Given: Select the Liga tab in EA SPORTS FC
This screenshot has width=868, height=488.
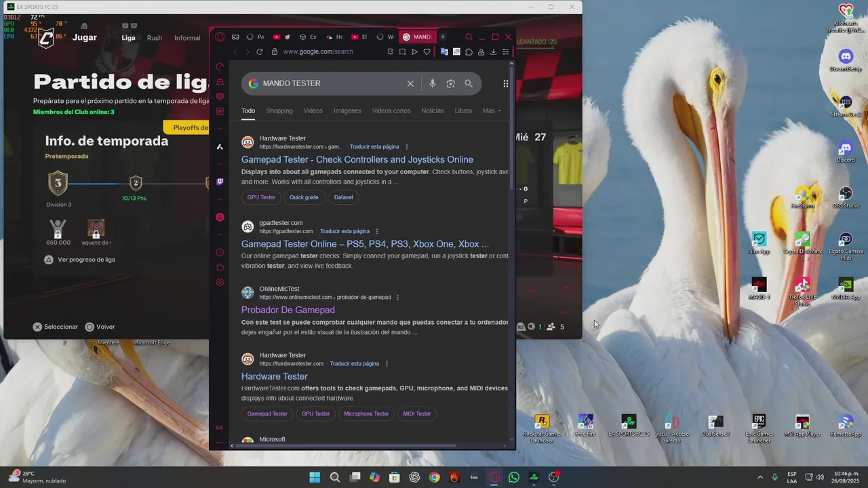Looking at the screenshot, I should pos(129,38).
